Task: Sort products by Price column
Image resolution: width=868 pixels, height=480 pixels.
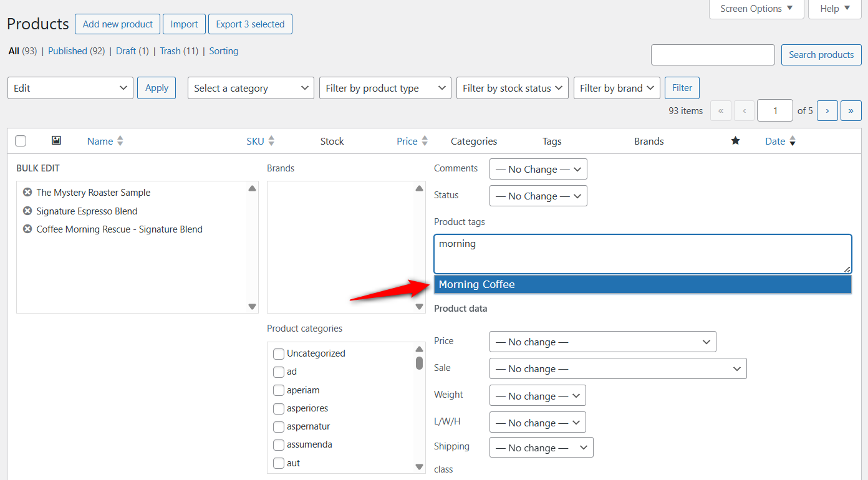Action: pyautogui.click(x=407, y=141)
